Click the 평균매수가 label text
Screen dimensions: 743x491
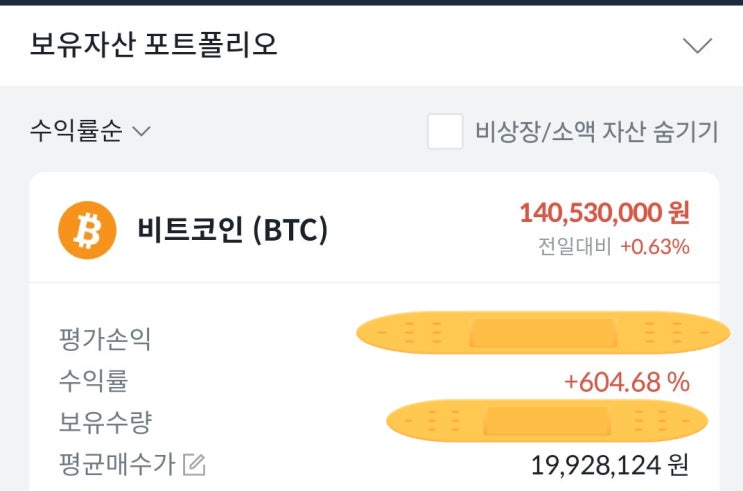click(117, 464)
